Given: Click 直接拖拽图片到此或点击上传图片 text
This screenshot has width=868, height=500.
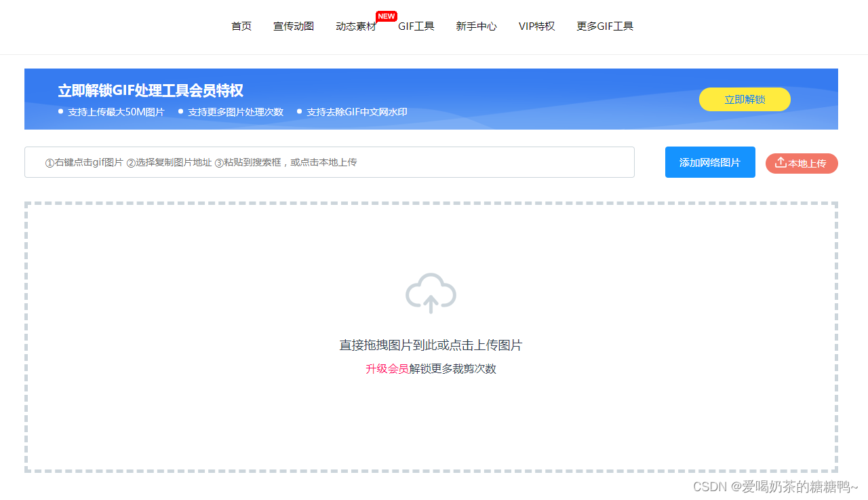Looking at the screenshot, I should point(431,345).
